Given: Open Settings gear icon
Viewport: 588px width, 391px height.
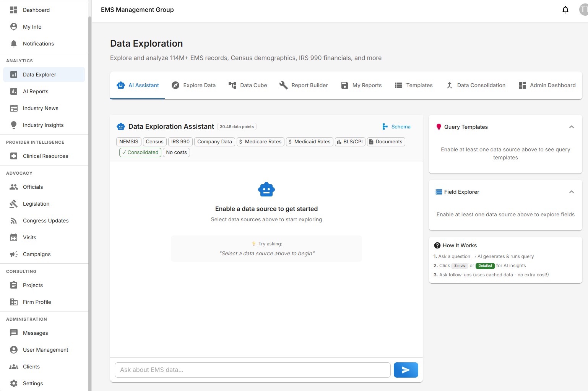Looking at the screenshot, I should pyautogui.click(x=14, y=383).
